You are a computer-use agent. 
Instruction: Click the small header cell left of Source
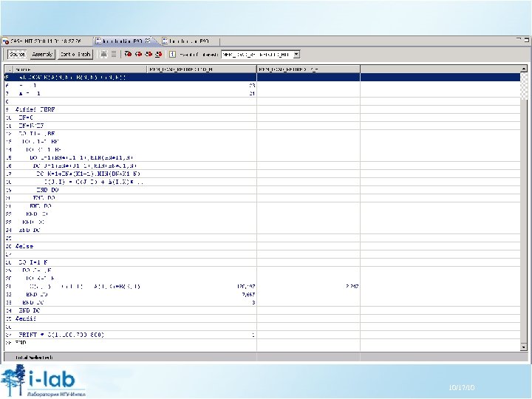(9, 69)
